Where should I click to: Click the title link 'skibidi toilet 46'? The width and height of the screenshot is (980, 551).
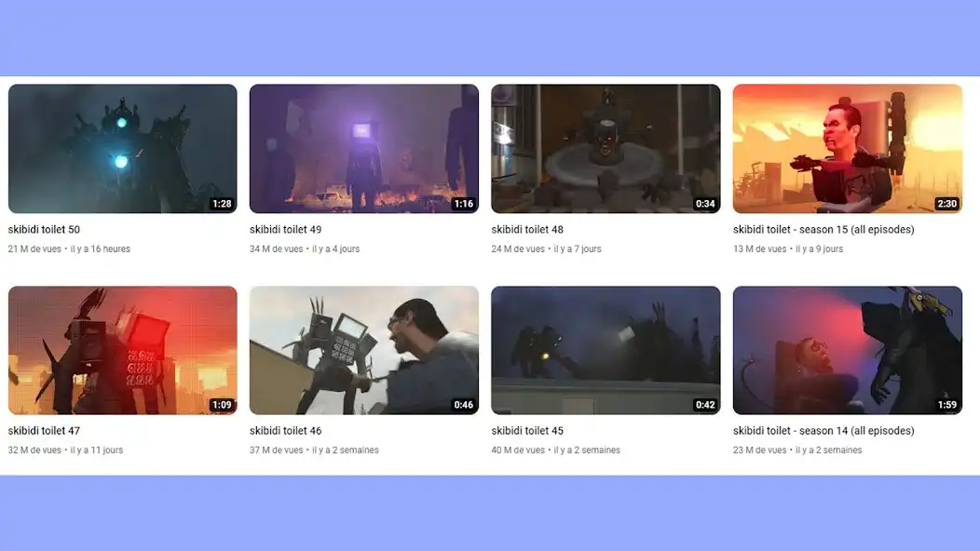286,430
